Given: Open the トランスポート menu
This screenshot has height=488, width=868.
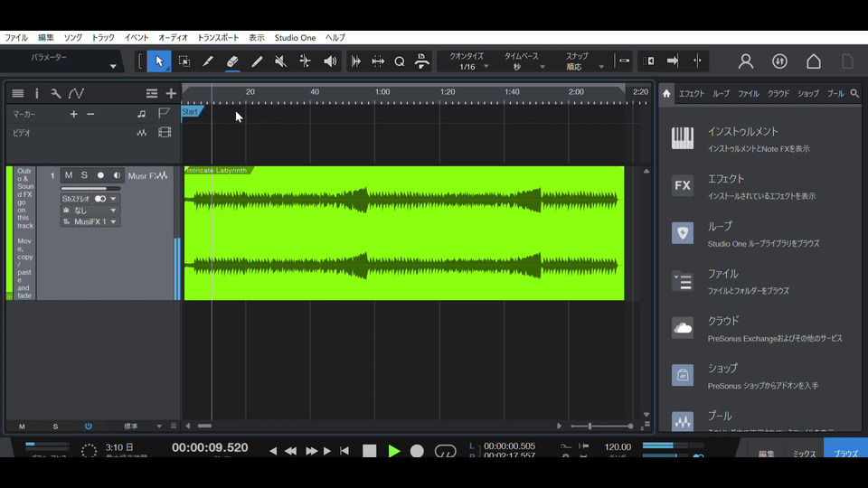Looking at the screenshot, I should (218, 38).
